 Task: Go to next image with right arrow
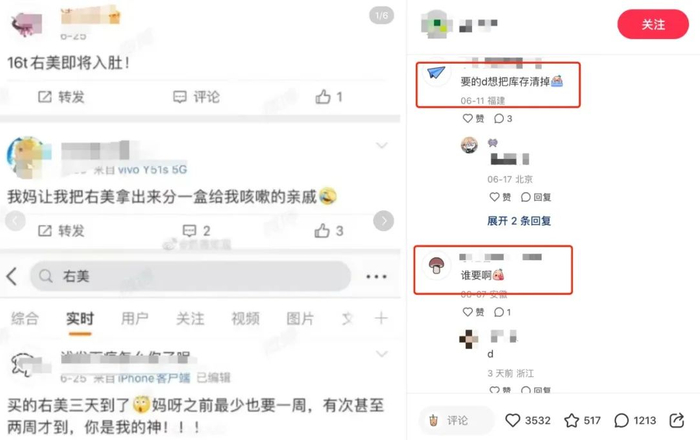(x=383, y=220)
